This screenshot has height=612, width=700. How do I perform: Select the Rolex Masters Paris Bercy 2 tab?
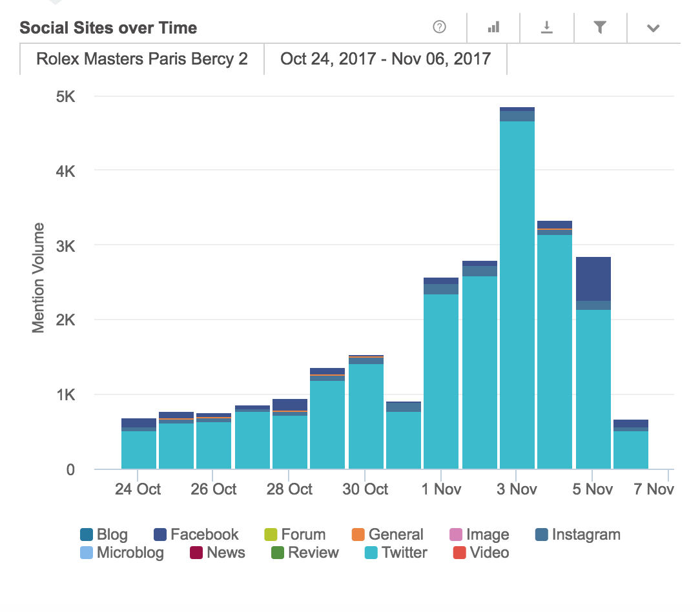click(142, 59)
